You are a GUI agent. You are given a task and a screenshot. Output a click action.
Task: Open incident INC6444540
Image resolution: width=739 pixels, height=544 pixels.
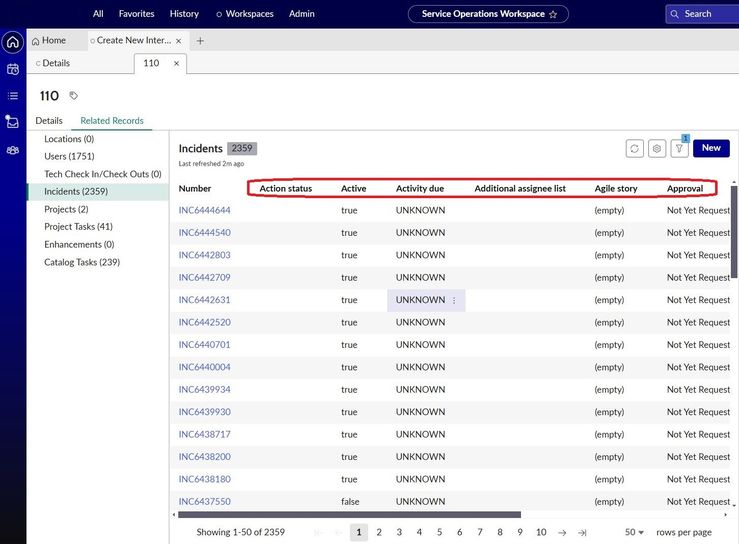point(205,233)
